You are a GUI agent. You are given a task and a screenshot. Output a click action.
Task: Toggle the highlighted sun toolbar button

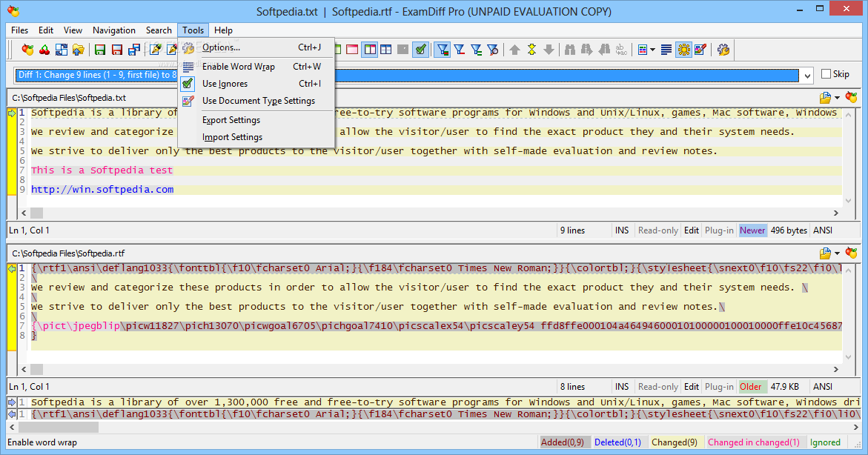click(x=683, y=50)
